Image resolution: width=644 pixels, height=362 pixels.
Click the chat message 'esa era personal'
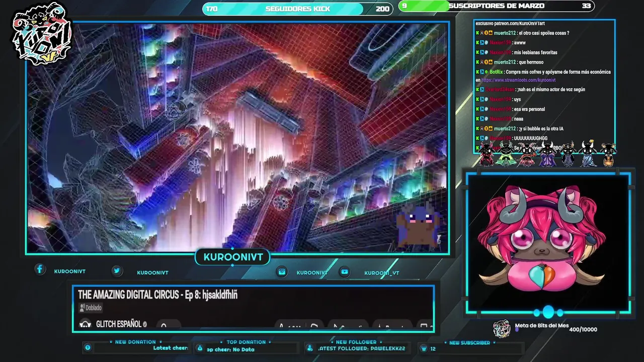point(529,109)
